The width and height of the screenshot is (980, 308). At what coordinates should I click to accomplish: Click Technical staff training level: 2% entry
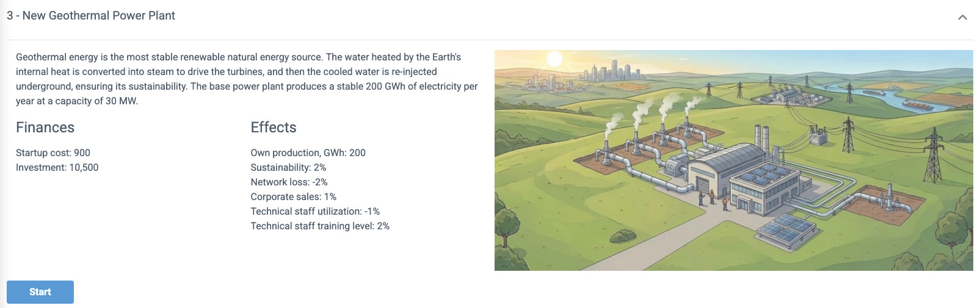(x=320, y=226)
